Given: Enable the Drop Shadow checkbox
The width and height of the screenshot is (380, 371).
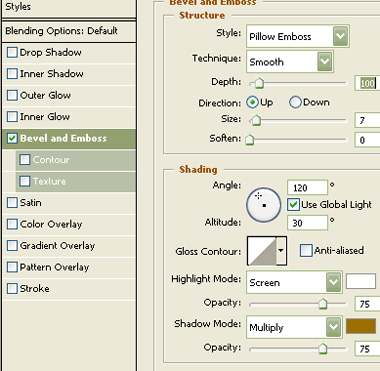Looking at the screenshot, I should tap(12, 52).
